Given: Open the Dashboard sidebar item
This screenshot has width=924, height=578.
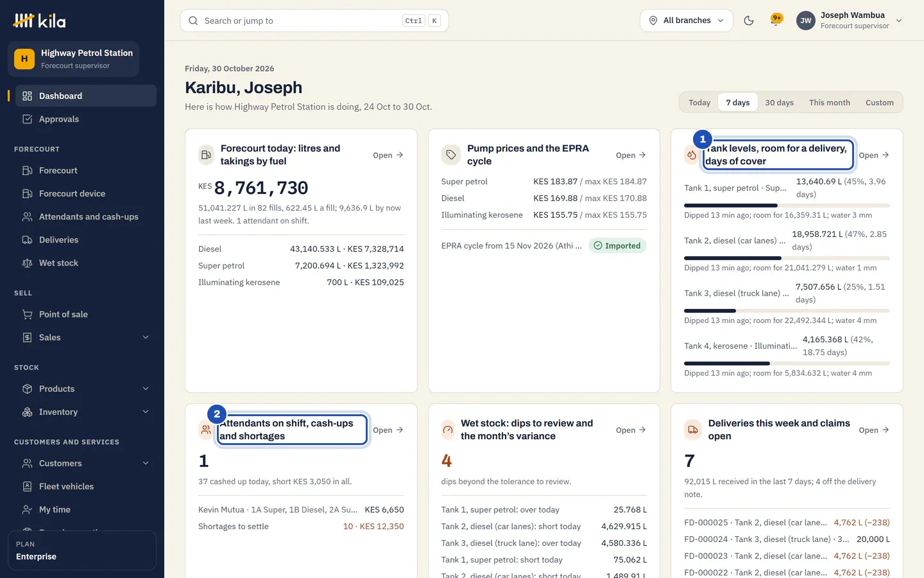Looking at the screenshot, I should [x=86, y=96].
